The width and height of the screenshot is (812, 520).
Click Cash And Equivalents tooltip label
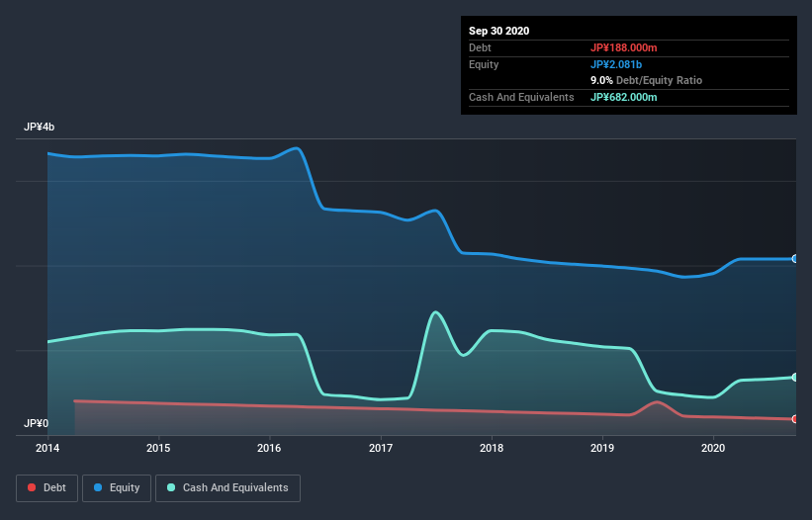pyautogui.click(x=521, y=97)
